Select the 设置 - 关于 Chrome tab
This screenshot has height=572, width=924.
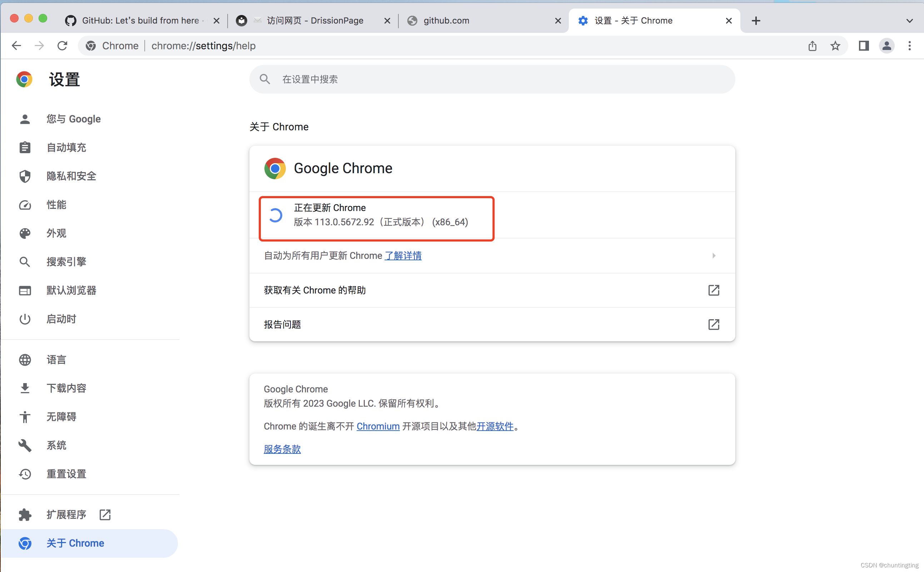(654, 20)
